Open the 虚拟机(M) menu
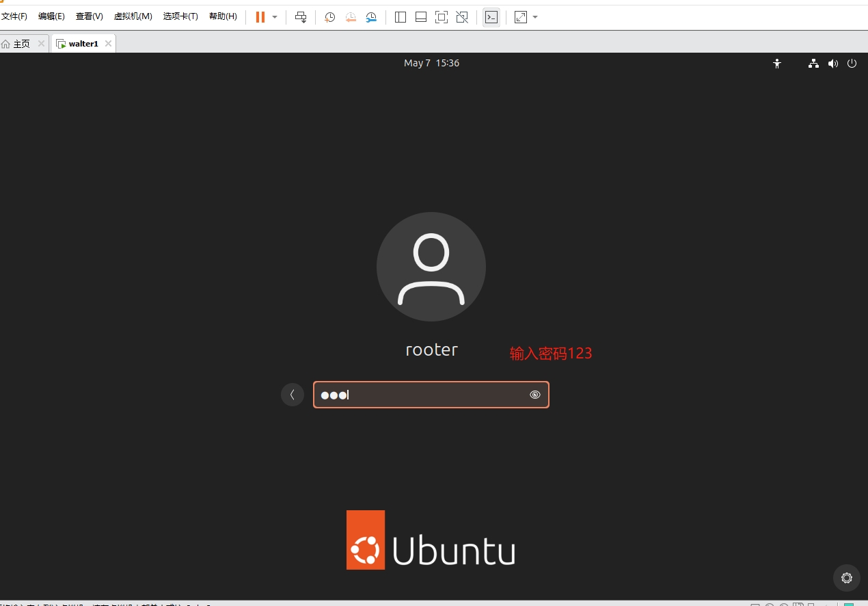This screenshot has width=868, height=606. (x=133, y=16)
